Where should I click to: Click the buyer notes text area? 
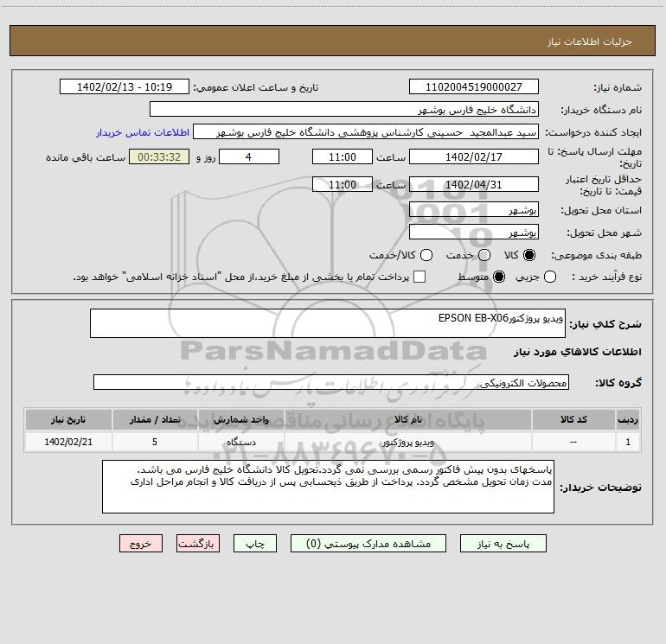[x=328, y=487]
